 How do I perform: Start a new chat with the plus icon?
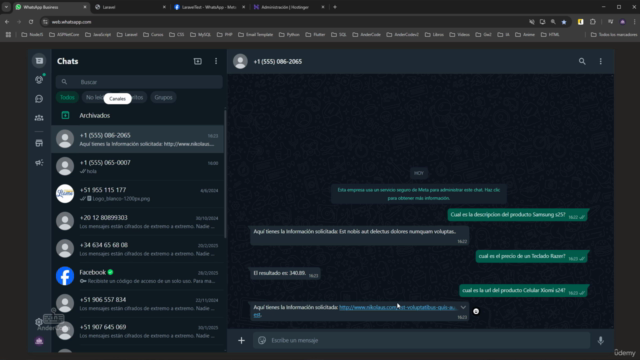tap(198, 61)
